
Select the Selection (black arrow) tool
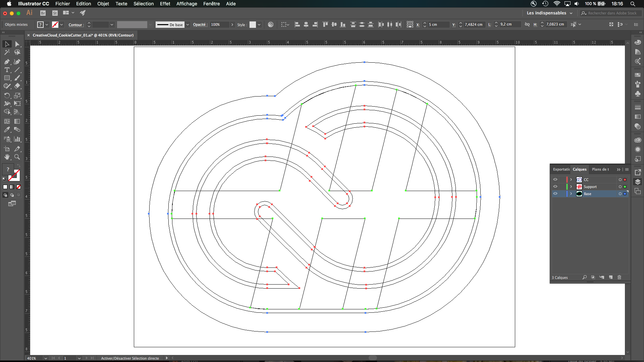pos(7,44)
